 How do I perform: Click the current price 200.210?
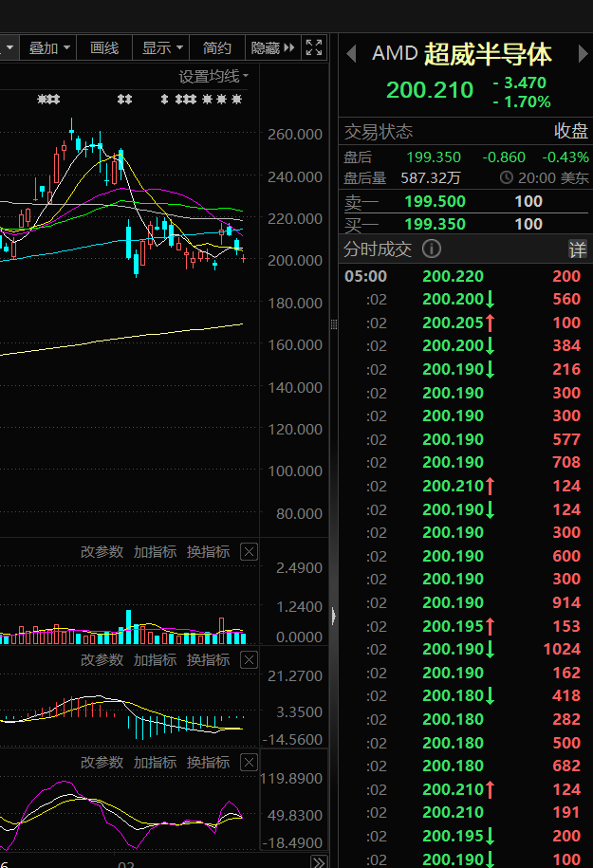coord(430,90)
